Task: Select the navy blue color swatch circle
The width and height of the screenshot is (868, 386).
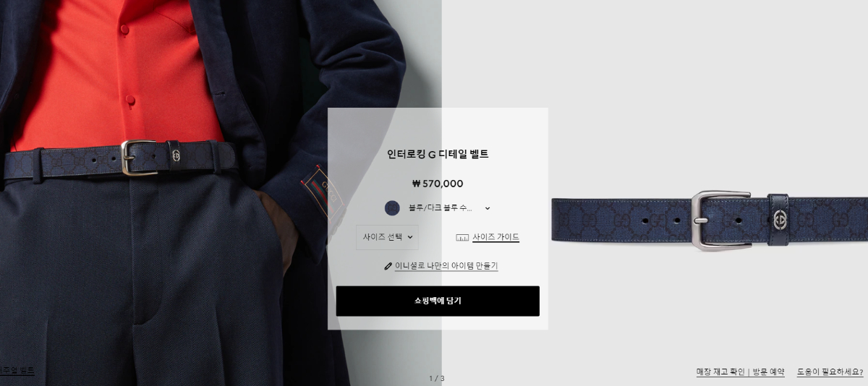Action: tap(392, 208)
